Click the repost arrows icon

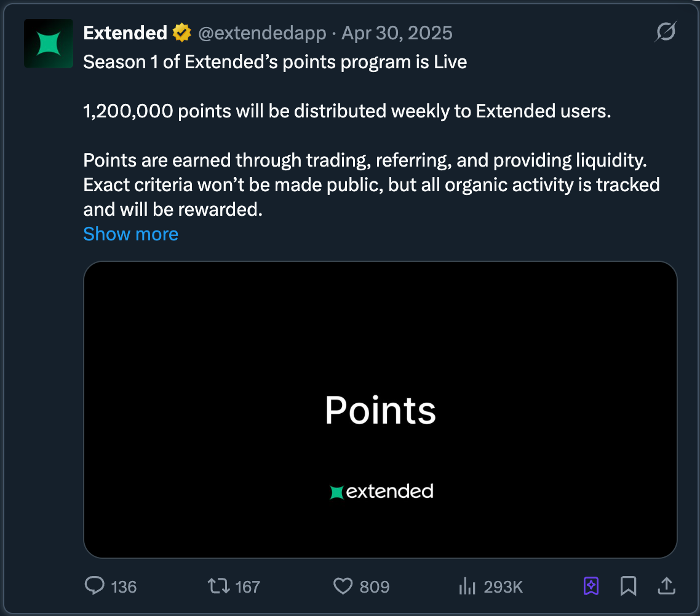(x=219, y=586)
